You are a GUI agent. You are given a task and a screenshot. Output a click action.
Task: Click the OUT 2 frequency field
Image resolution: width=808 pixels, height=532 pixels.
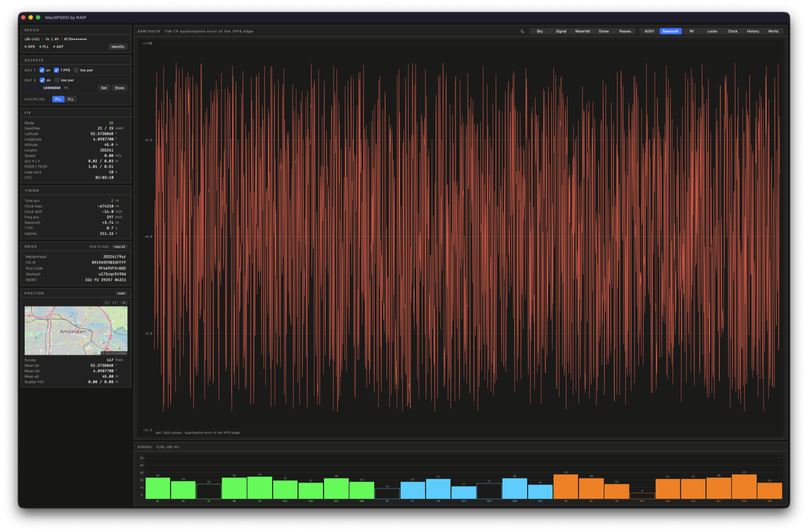[x=43, y=88]
